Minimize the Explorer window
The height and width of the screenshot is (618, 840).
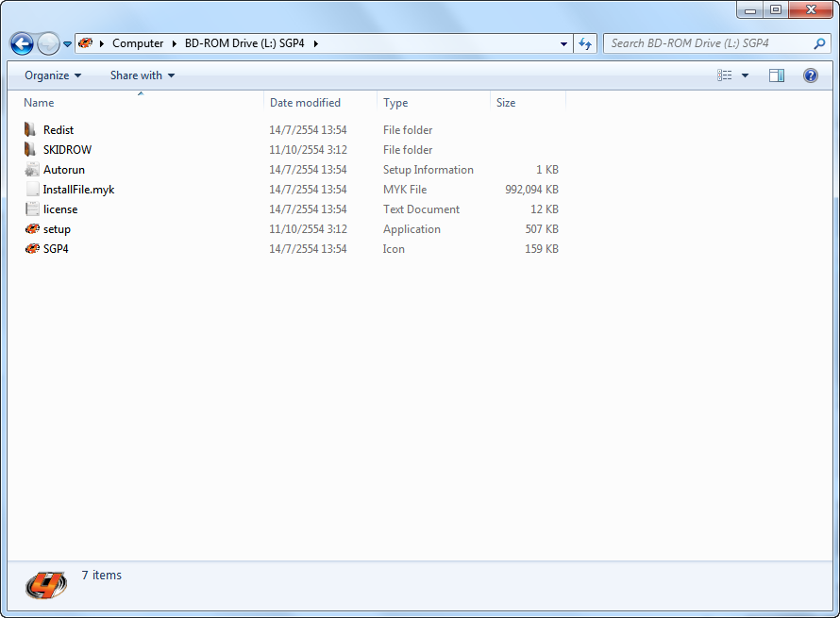click(750, 9)
